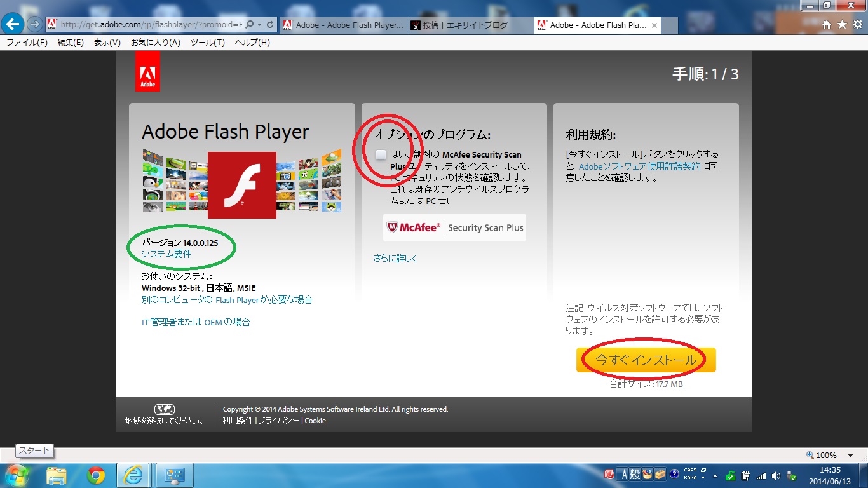Open Adobeソフトウェア使用許諾契約 link
Image resolution: width=868 pixels, height=488 pixels.
click(640, 166)
